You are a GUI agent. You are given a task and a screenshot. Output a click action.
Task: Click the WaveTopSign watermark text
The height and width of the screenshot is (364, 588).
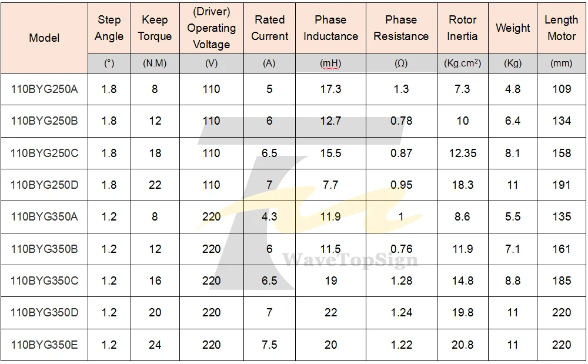[349, 259]
